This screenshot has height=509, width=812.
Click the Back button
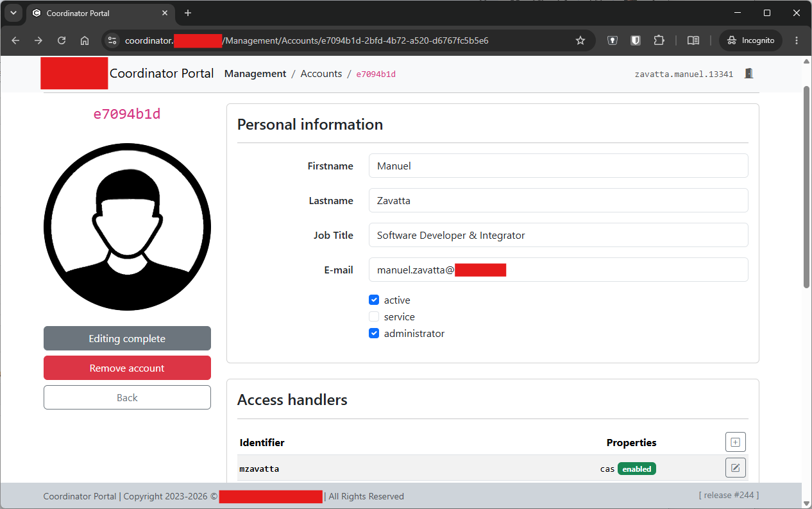(x=127, y=397)
